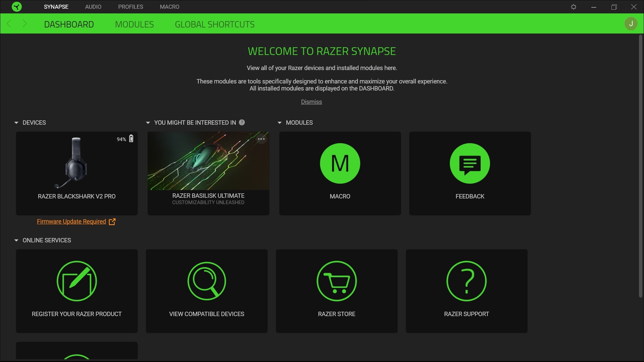
Task: Click the Razer Support label
Action: pos(467,314)
